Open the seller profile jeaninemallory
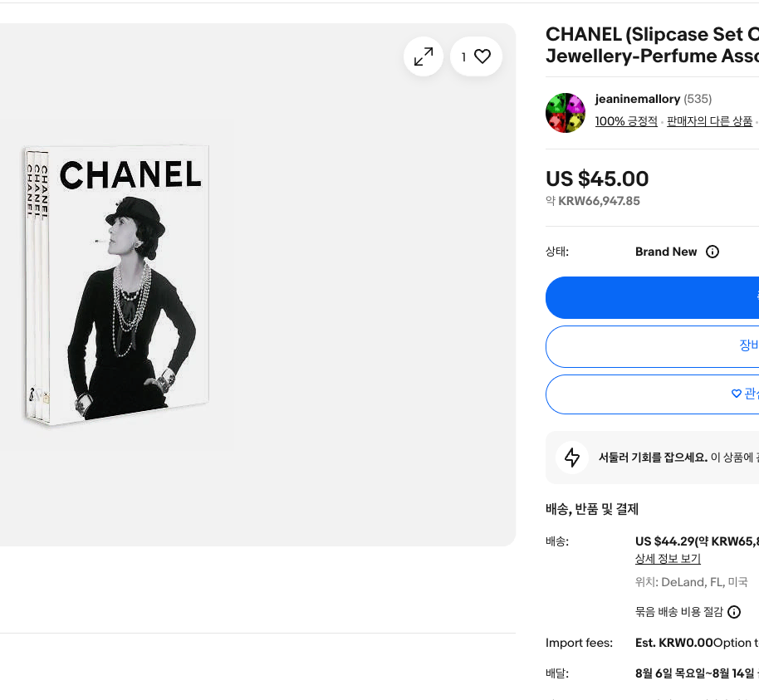This screenshot has width=759, height=700. point(638,99)
